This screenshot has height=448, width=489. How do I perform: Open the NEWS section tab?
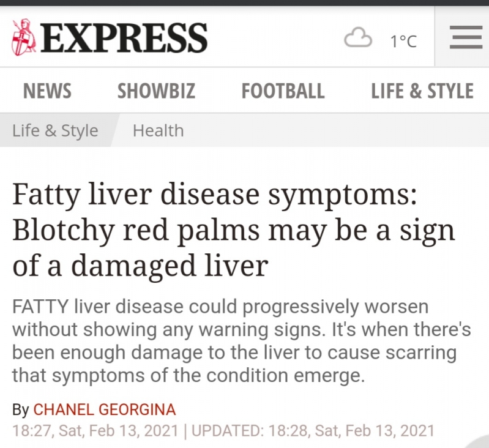click(47, 91)
